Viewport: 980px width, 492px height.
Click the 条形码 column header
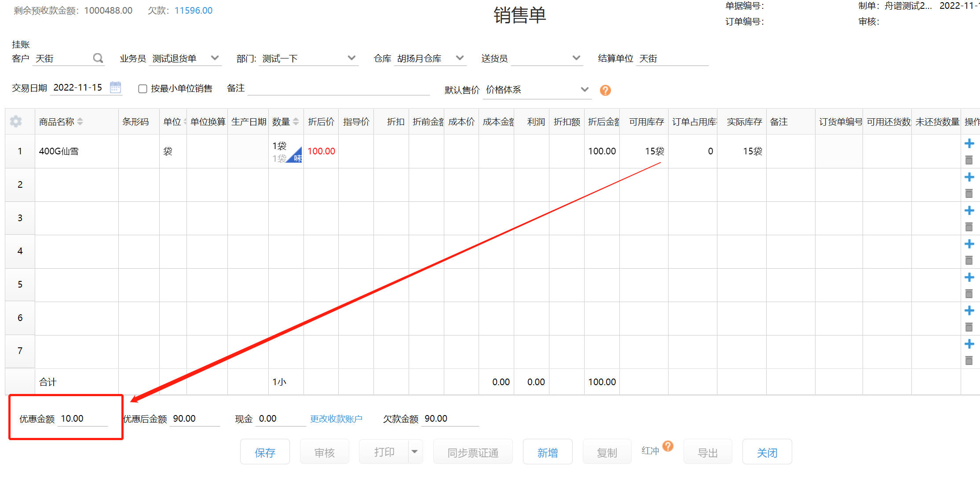[x=139, y=122]
